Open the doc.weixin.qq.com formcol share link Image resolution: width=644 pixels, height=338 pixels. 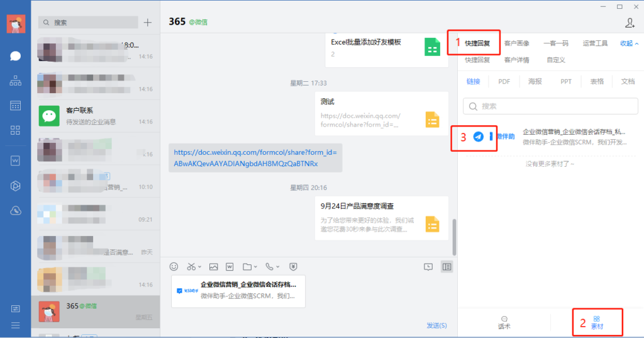[x=255, y=158]
